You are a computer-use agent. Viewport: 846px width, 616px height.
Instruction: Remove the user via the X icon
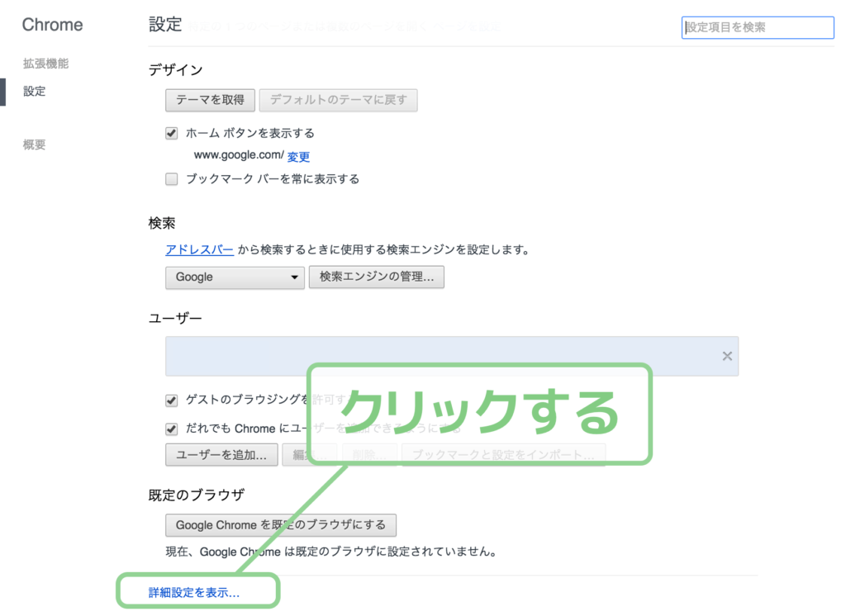[x=727, y=356]
